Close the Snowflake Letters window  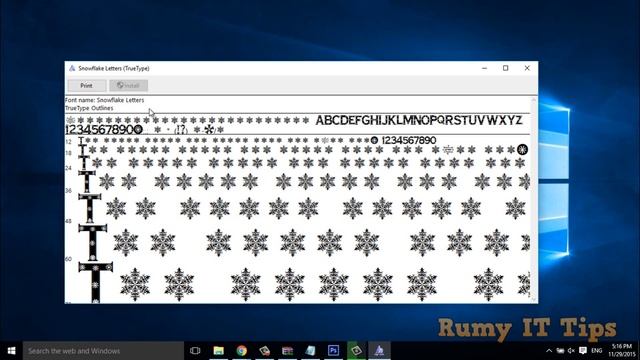tap(527, 68)
